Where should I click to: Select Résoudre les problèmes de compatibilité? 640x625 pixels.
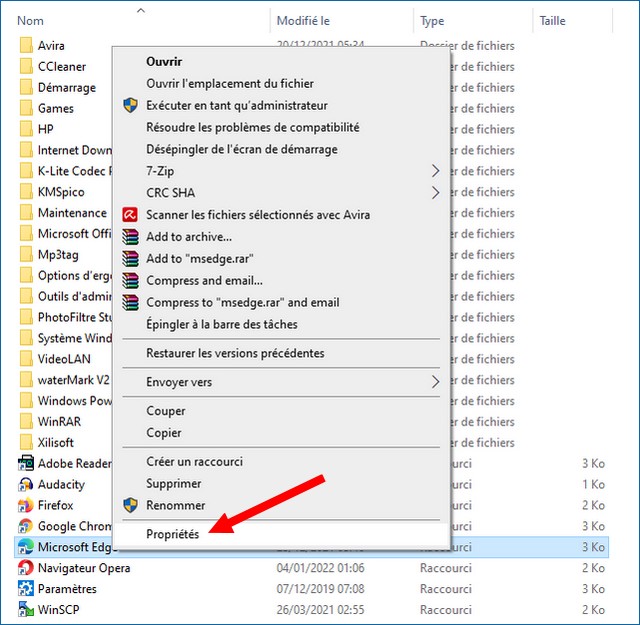click(253, 127)
